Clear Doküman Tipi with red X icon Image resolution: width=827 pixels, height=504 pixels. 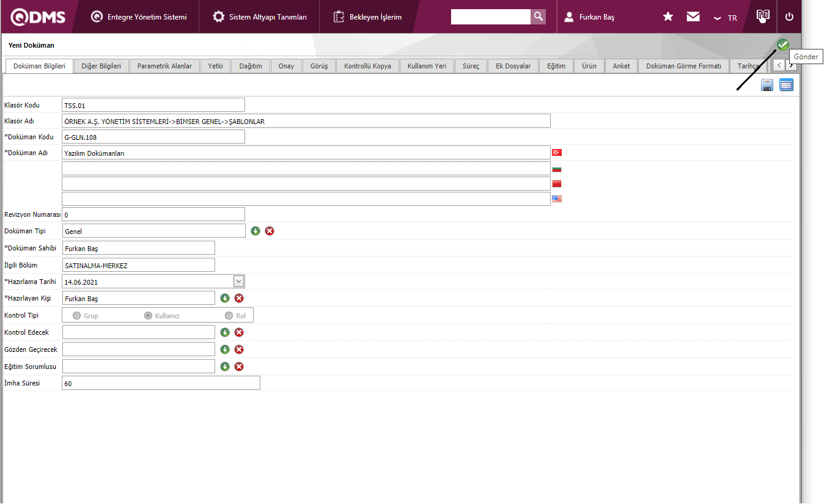270,231
